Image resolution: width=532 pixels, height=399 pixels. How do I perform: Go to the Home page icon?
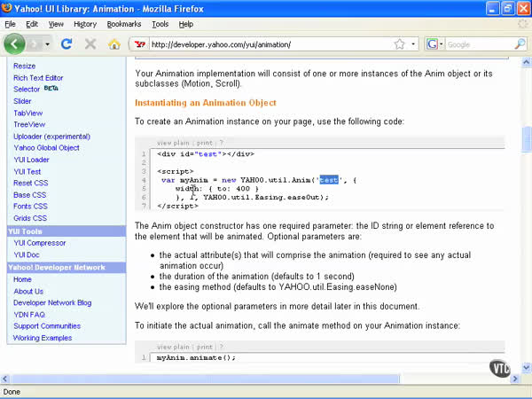113,43
